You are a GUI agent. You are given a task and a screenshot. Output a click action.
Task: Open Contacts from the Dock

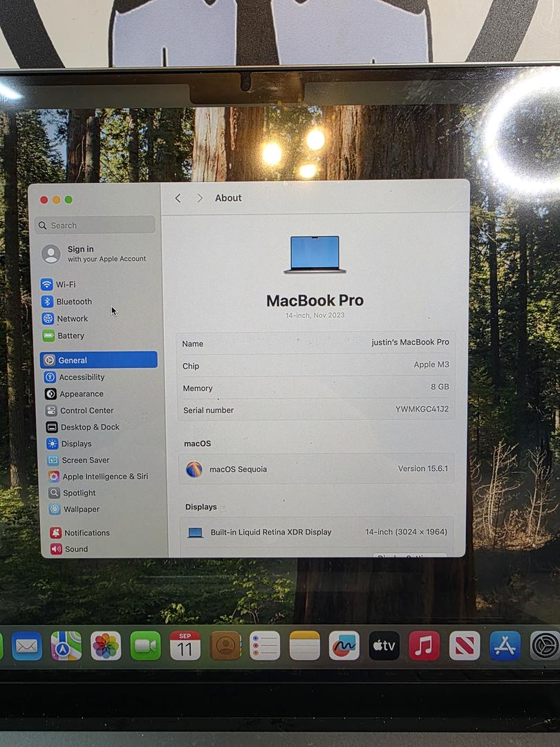(x=225, y=646)
